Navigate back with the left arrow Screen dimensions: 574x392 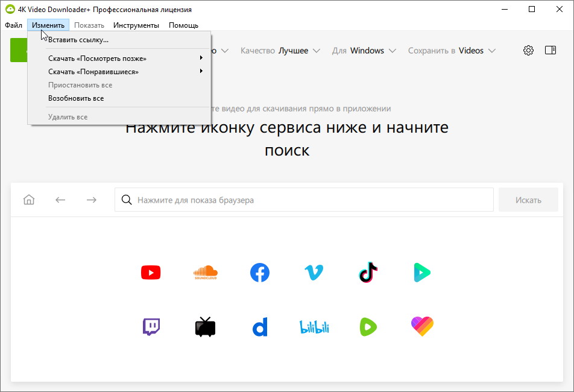click(x=60, y=200)
